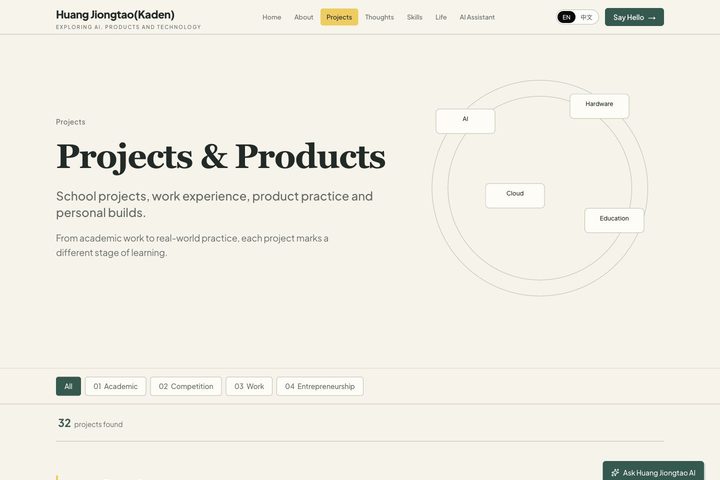
Task: Select the highlighted Projects nav item
Action: pyautogui.click(x=339, y=17)
